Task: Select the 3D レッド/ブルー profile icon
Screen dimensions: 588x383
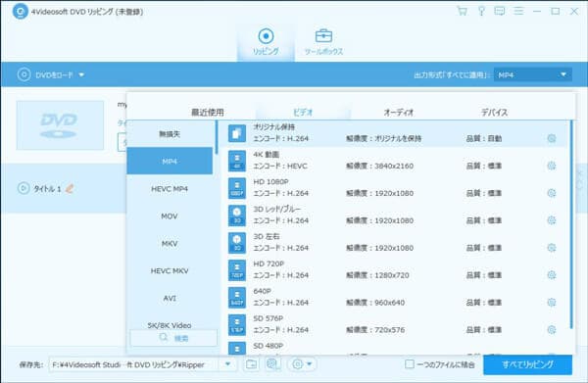Action: coord(237,215)
